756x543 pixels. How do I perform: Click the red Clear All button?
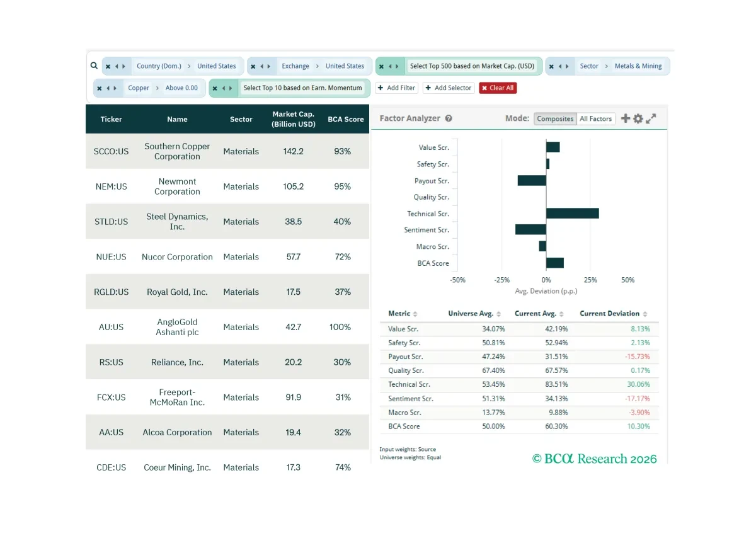tap(498, 88)
